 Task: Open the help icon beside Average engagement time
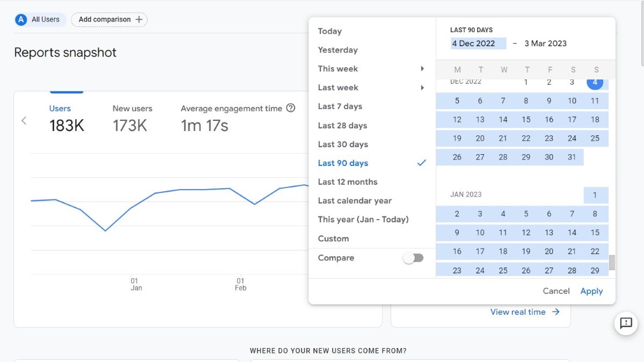click(x=291, y=108)
